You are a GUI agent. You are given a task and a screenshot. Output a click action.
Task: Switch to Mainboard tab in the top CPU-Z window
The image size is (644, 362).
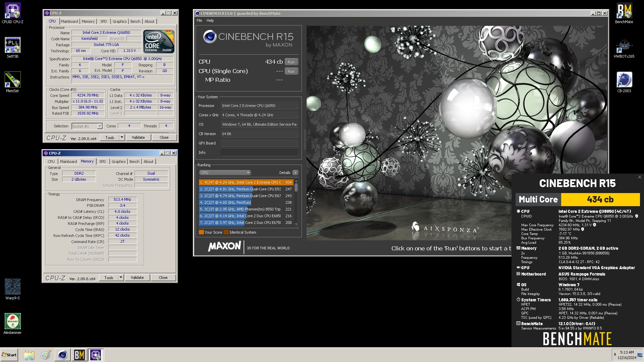click(69, 21)
